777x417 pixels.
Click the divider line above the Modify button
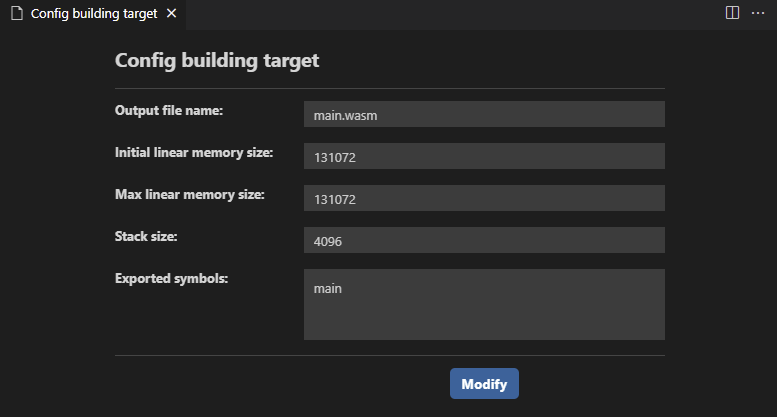point(390,355)
